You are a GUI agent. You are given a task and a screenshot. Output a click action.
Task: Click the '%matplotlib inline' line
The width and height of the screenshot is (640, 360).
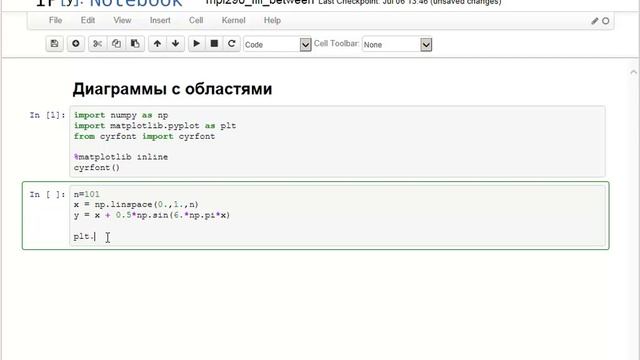point(121,157)
